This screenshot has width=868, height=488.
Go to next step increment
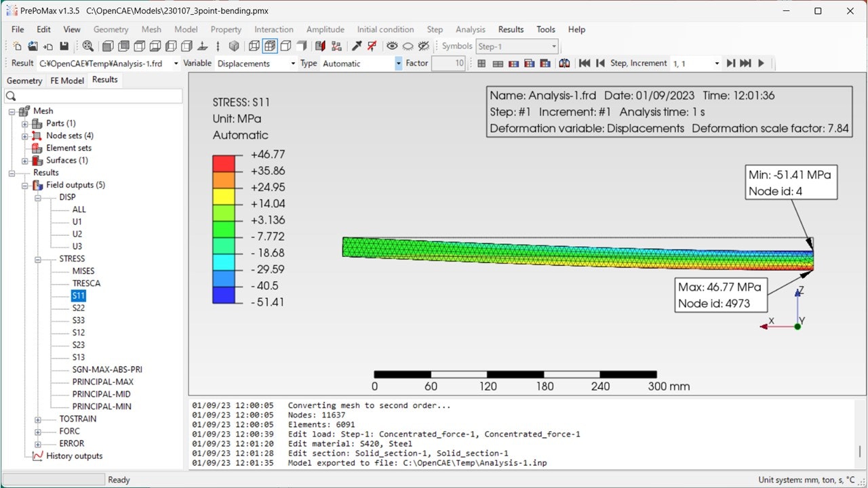click(730, 63)
